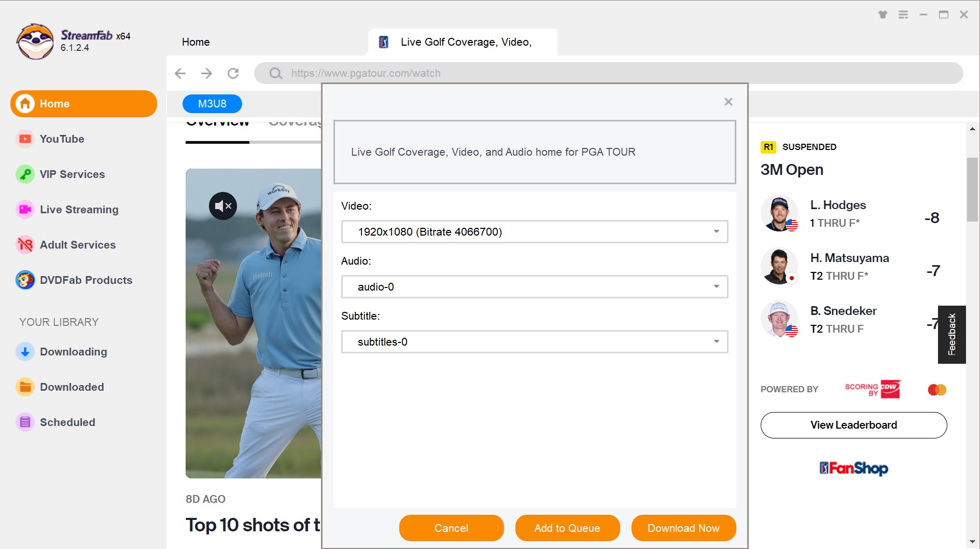Go back with the browser back arrow

(180, 73)
